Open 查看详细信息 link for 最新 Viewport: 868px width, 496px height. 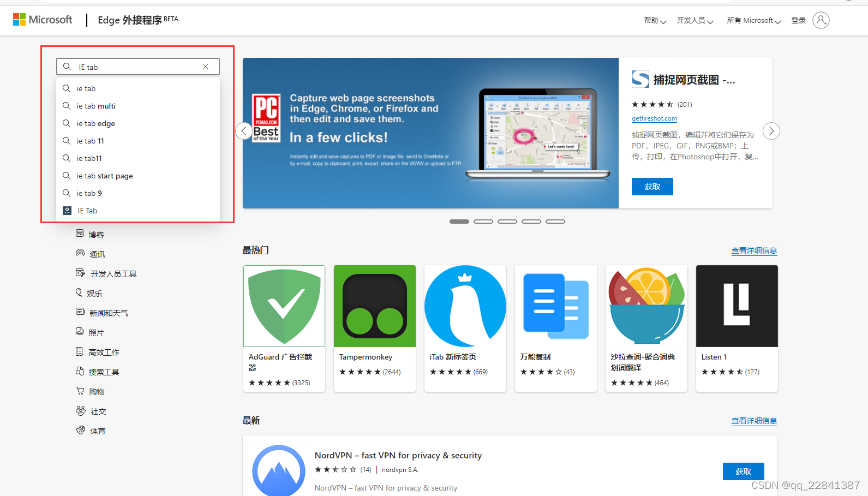(x=754, y=421)
